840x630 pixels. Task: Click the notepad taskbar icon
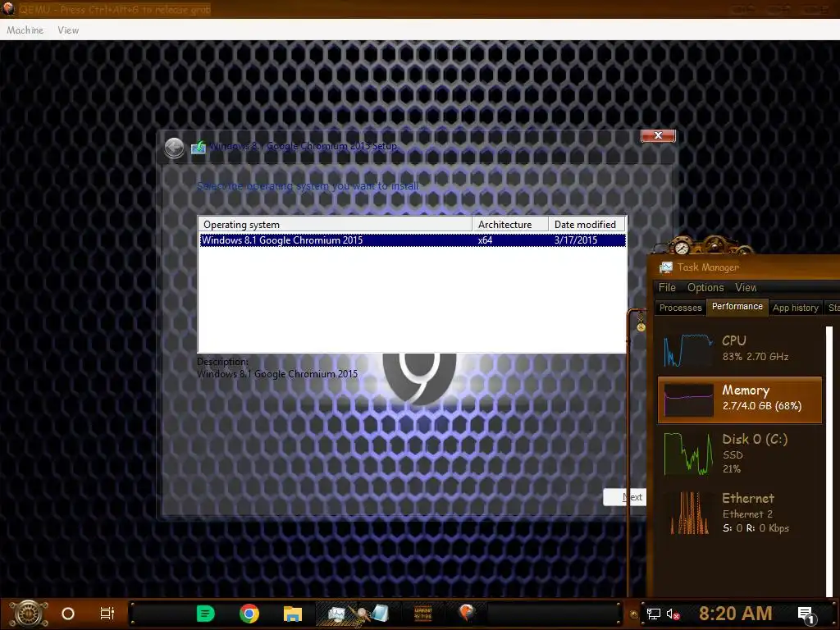[x=379, y=612]
